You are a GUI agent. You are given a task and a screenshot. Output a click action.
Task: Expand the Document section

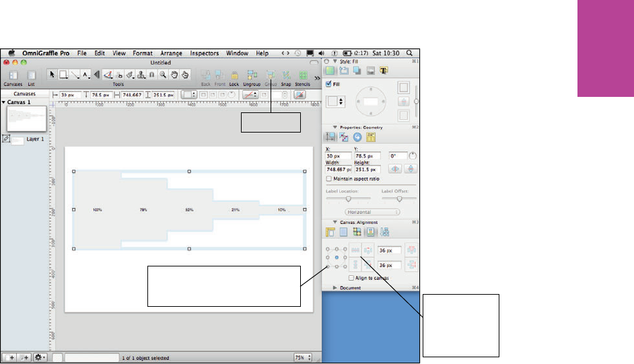coord(334,288)
